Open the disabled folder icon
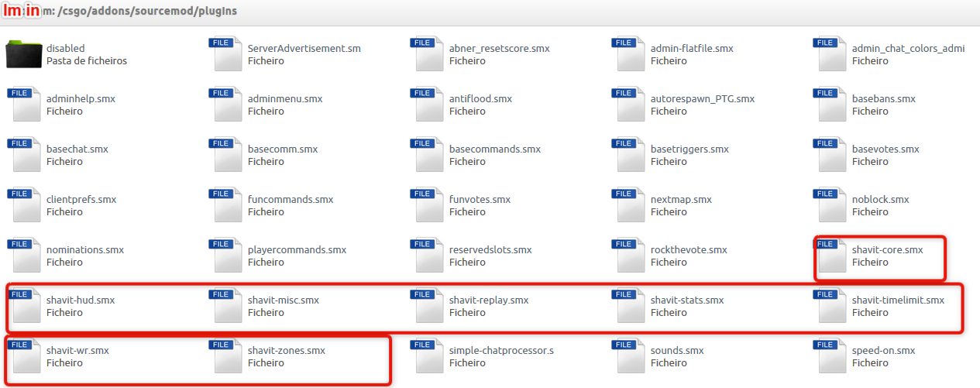Image resolution: width=980 pixels, height=388 pixels. [x=23, y=54]
